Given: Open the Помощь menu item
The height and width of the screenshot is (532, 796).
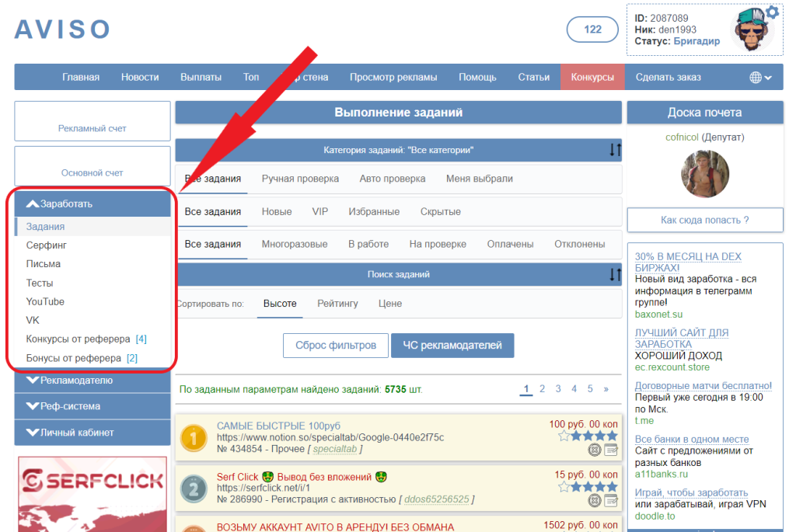Looking at the screenshot, I should (478, 77).
